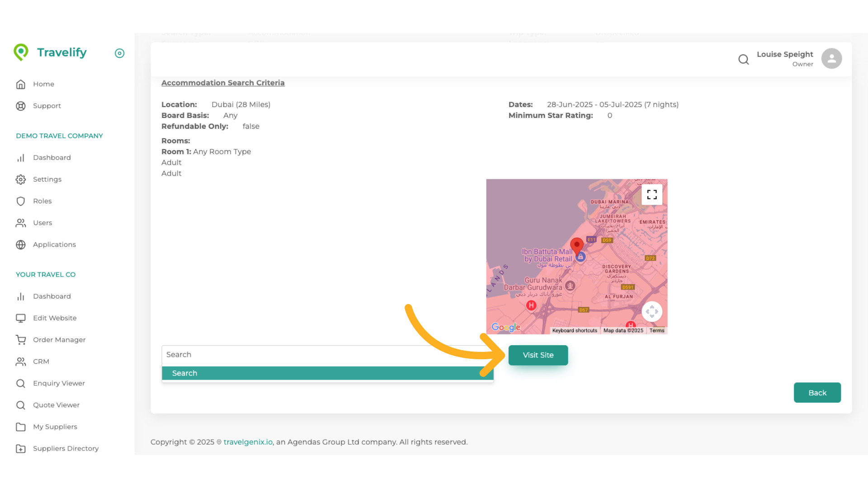Open Edit Website monitor icon
Screen dimensions: 868x488
point(21,318)
